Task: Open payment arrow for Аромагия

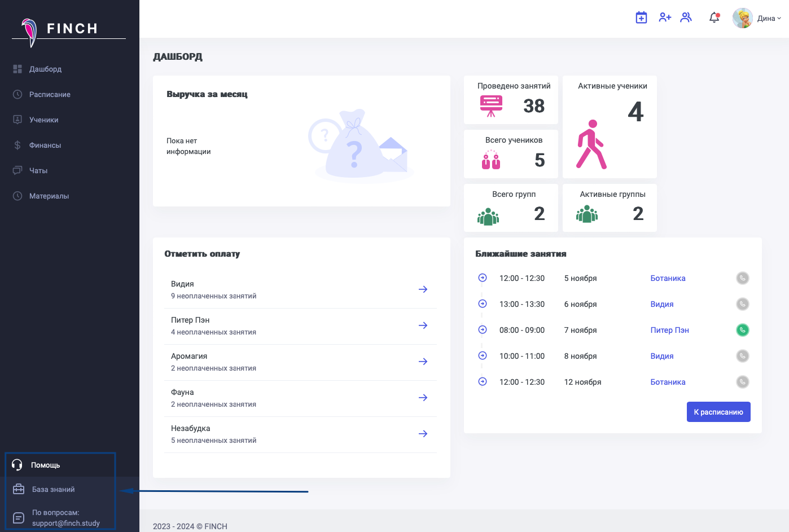Action: (x=423, y=362)
